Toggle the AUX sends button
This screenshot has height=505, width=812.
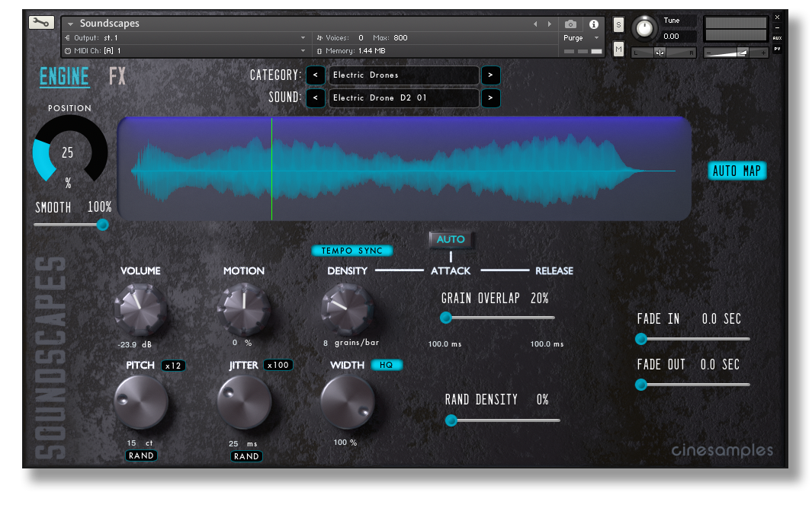point(777,38)
